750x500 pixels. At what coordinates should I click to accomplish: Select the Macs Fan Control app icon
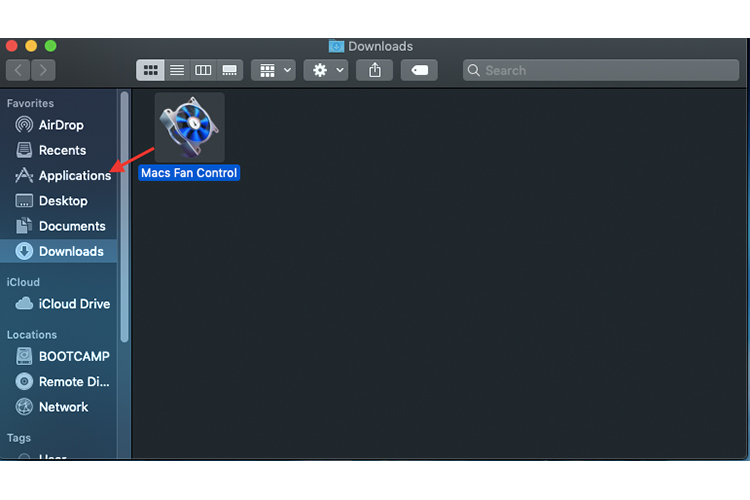coord(189,127)
